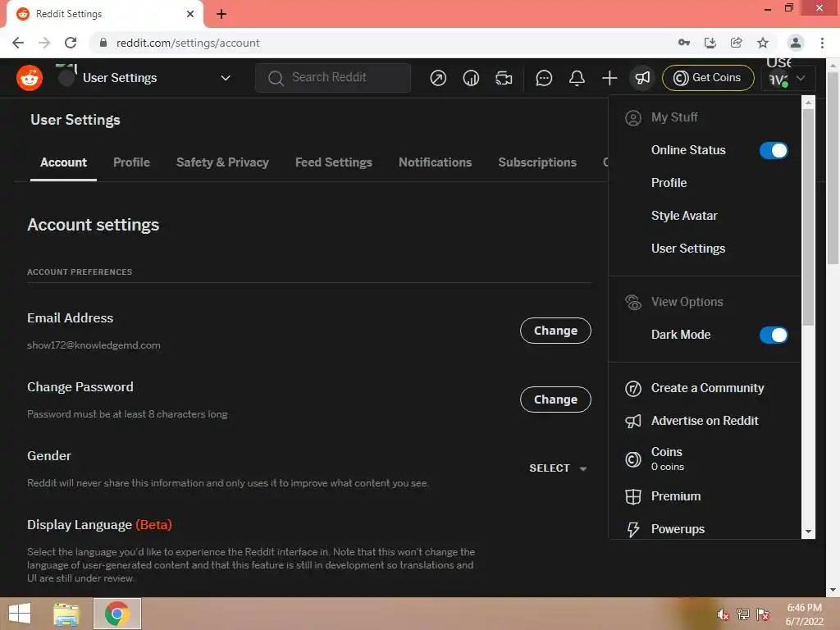
Task: Open the Feed Settings tab
Action: coord(334,162)
